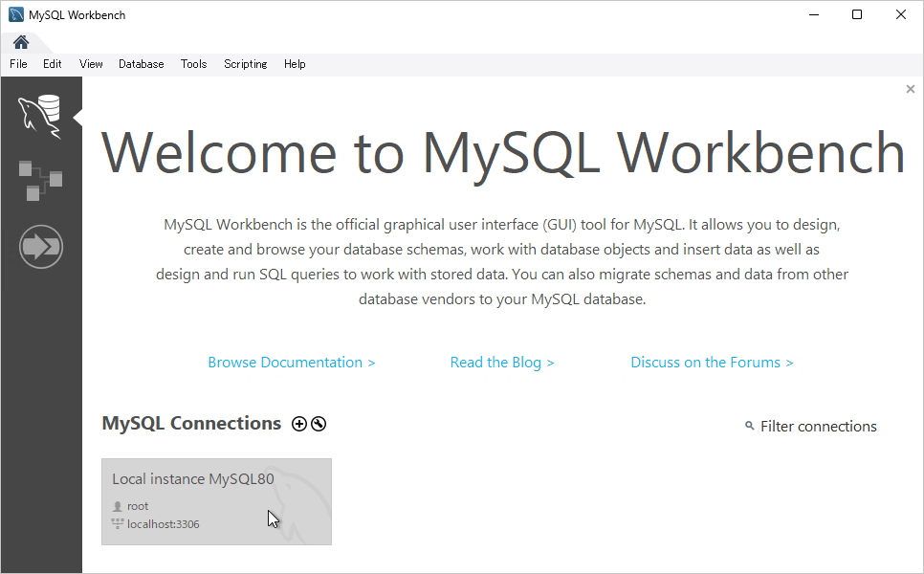The height and width of the screenshot is (574, 924).
Task: Open the Help menu
Action: coord(295,64)
